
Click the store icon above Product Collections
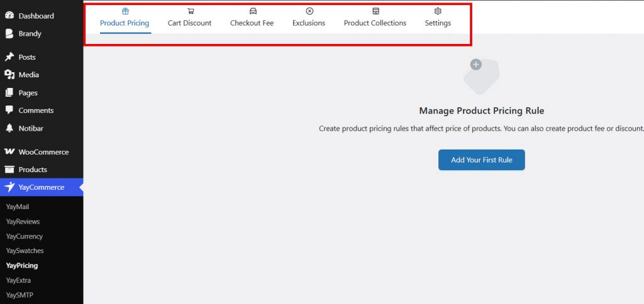pos(376,11)
